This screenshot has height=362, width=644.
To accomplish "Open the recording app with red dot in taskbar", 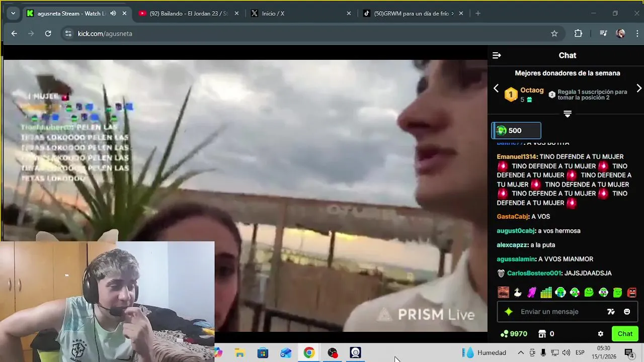I will pos(333,353).
